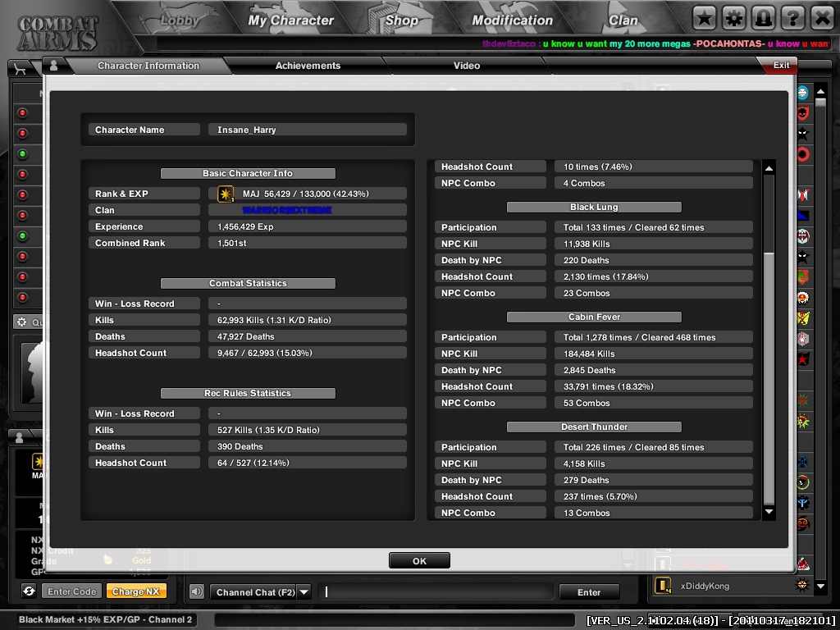Click the statistics panel scrollbar thumb
This screenshot has width=840, height=630.
click(x=769, y=377)
